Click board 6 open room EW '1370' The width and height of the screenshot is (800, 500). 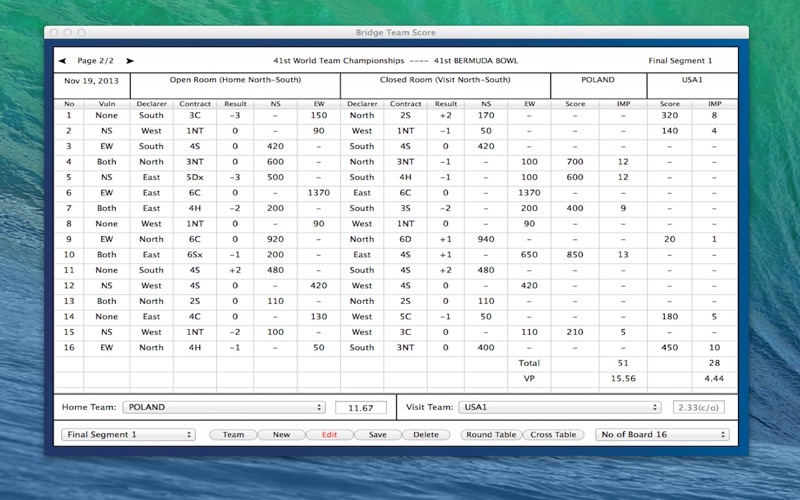click(319, 193)
